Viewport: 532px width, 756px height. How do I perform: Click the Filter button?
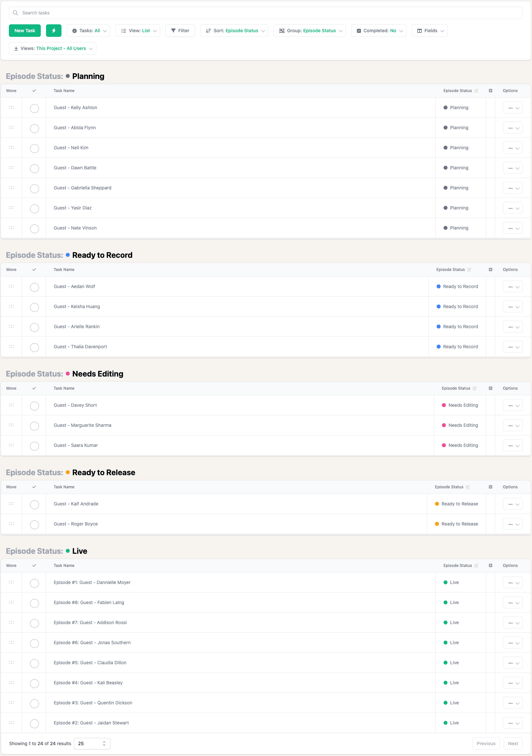pyautogui.click(x=180, y=31)
